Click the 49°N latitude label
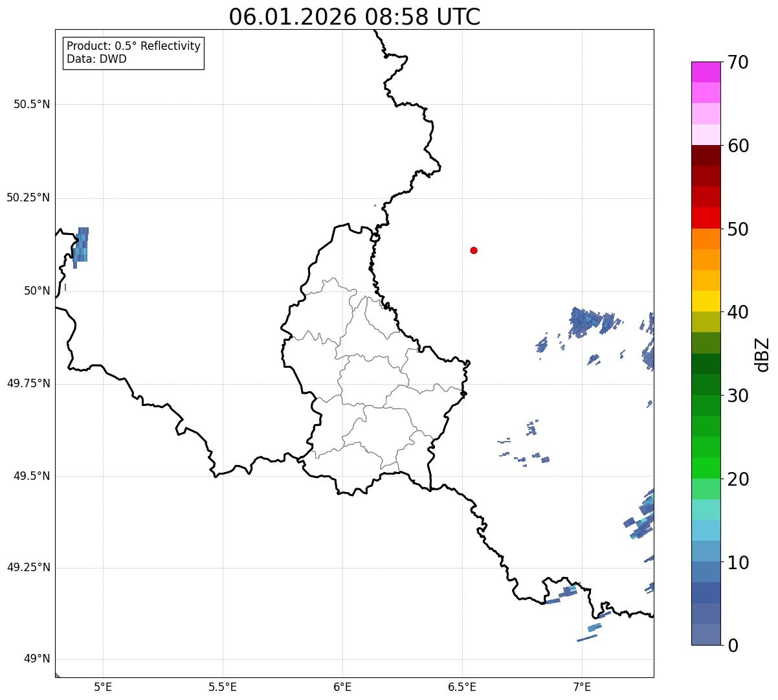 click(38, 659)
